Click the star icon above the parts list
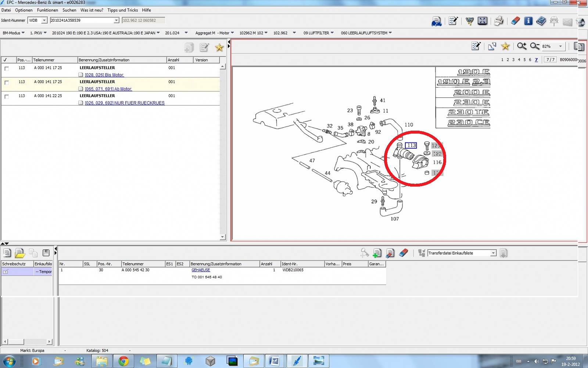This screenshot has width=588, height=368. (219, 47)
